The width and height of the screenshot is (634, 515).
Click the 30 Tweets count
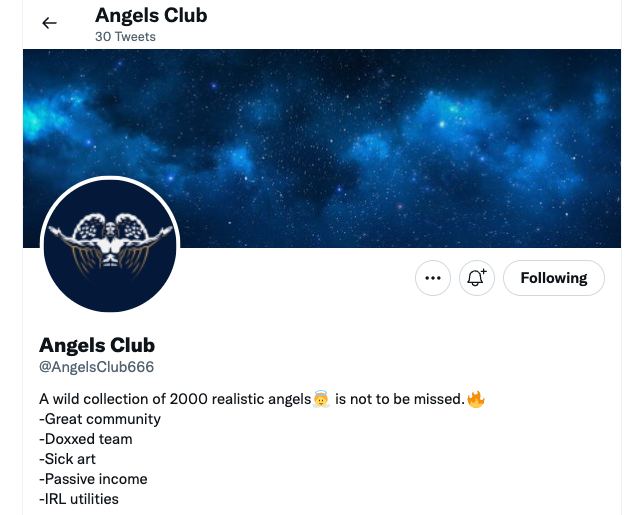click(125, 37)
